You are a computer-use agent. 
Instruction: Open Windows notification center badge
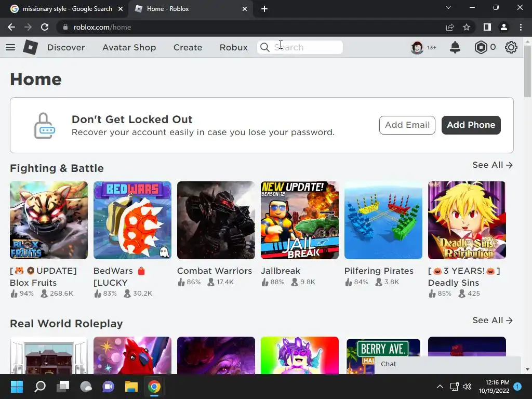tap(517, 387)
